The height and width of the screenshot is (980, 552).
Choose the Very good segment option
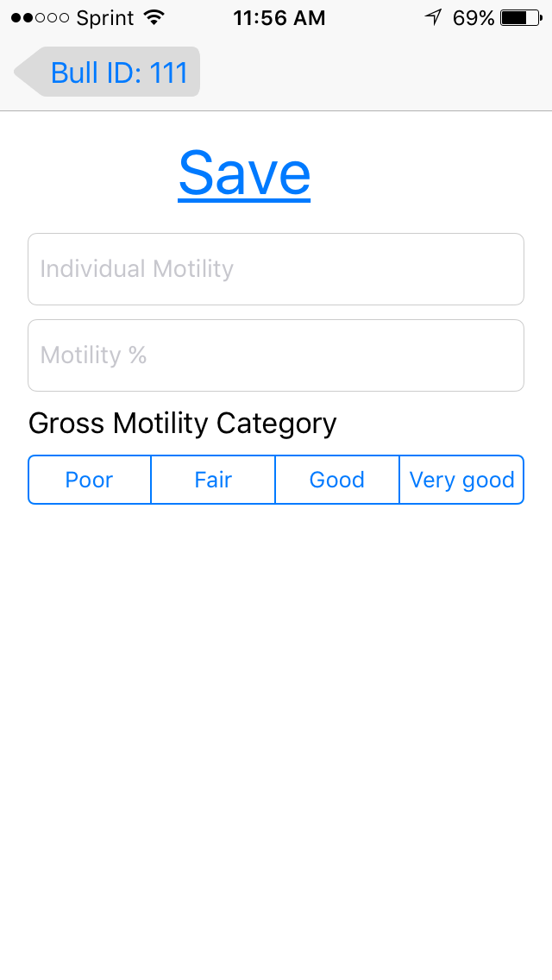point(461,480)
